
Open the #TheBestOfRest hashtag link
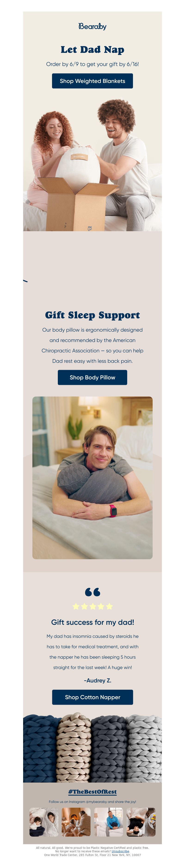point(92,792)
